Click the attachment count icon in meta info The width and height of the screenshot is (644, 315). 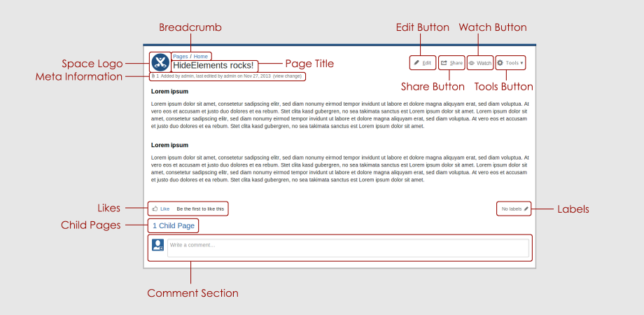tap(153, 76)
